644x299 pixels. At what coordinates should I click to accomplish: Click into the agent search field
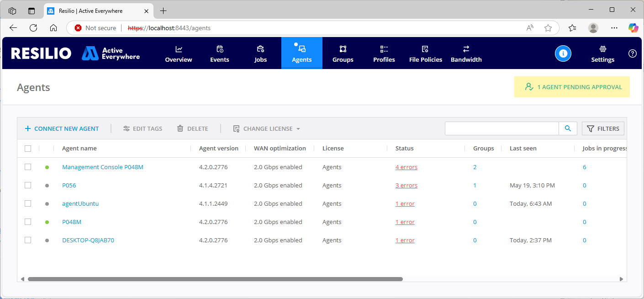coord(501,128)
